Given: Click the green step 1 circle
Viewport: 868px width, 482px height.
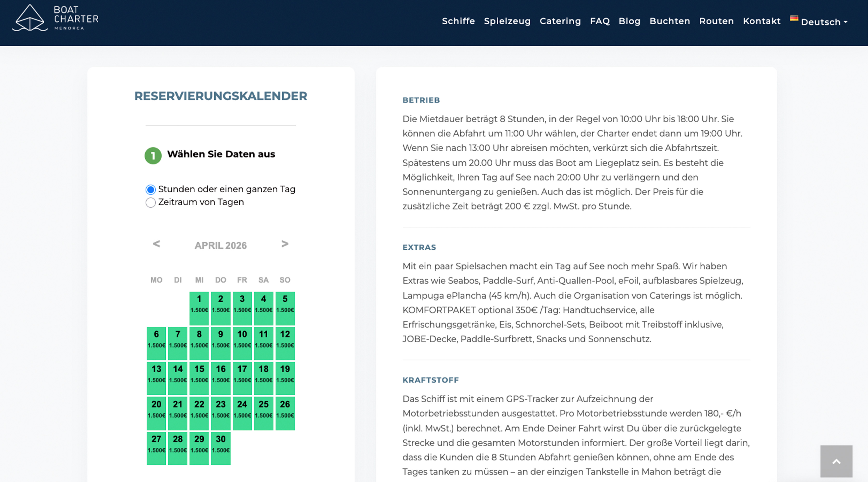Looking at the screenshot, I should click(x=153, y=155).
